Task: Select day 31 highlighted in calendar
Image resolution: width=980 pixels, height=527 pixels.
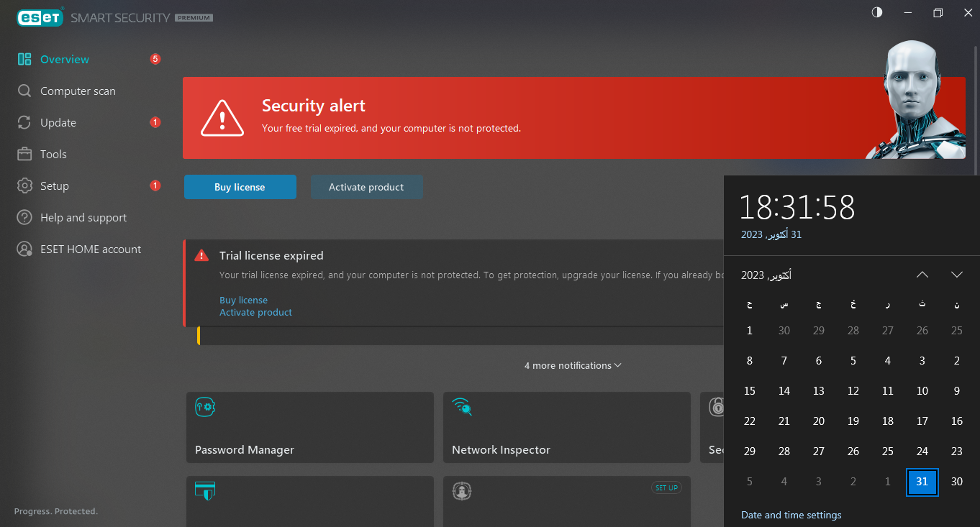Action: [922, 482]
